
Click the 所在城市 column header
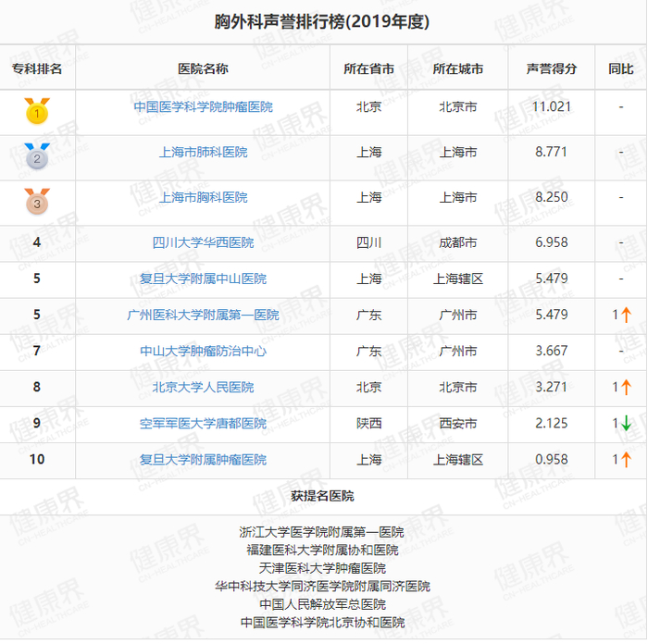click(x=458, y=68)
